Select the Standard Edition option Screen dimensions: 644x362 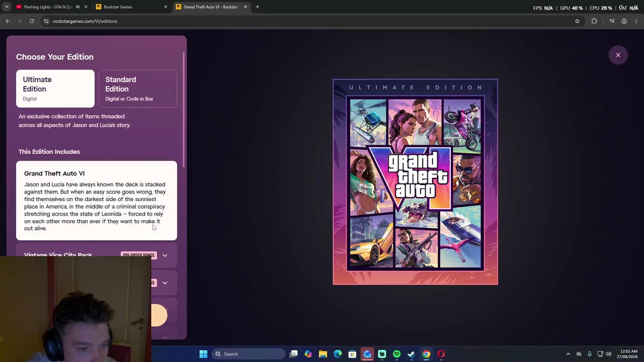click(138, 88)
